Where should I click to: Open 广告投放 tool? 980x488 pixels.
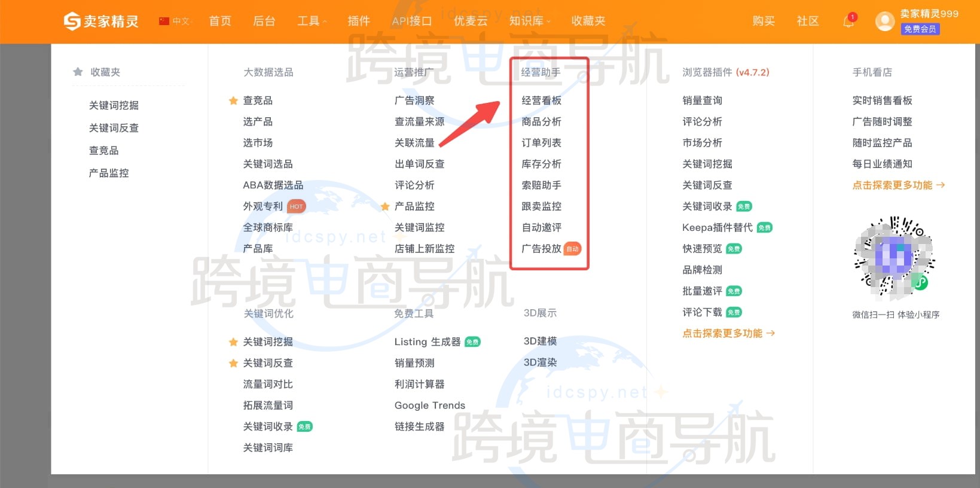tap(542, 249)
